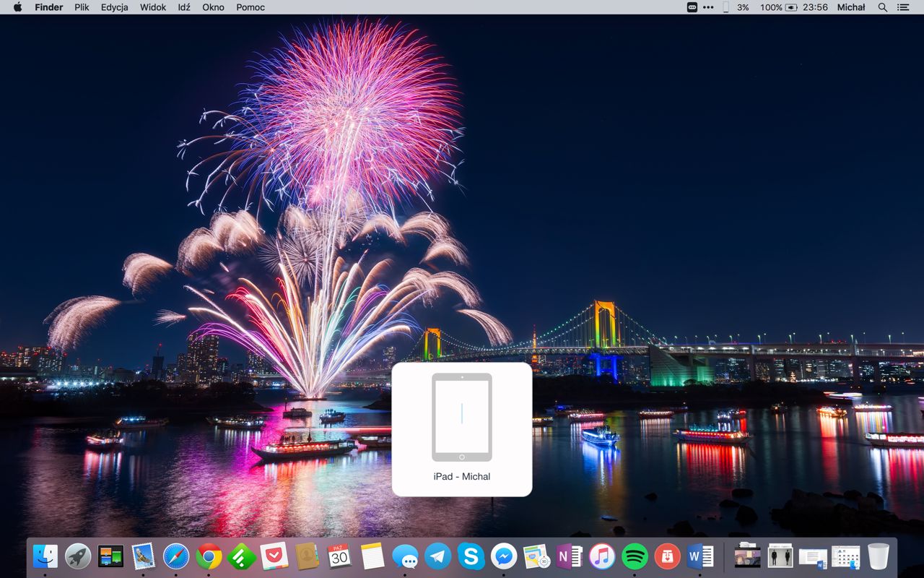924x578 pixels.
Task: Open Spotlight search magnifier
Action: [882, 7]
